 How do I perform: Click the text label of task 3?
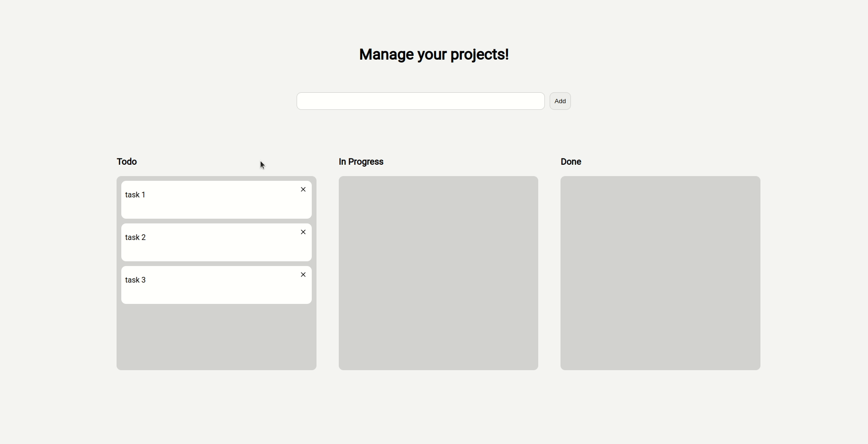point(136,280)
